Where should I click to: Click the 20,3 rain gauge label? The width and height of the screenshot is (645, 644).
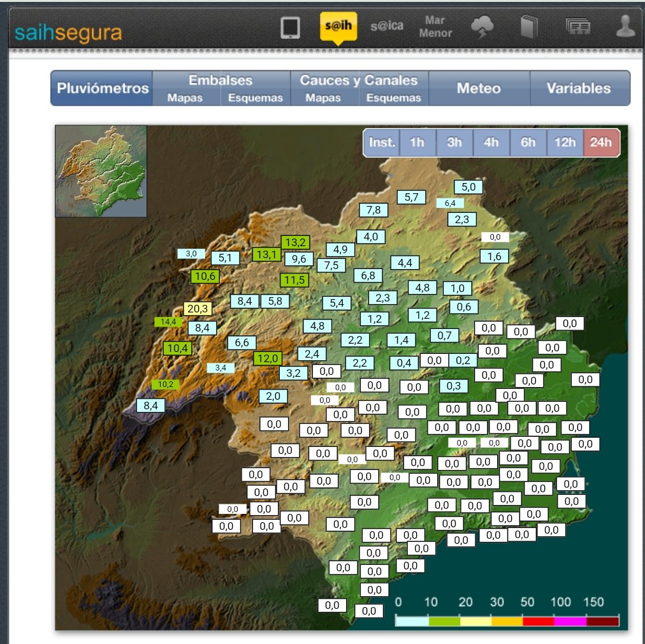(198, 309)
